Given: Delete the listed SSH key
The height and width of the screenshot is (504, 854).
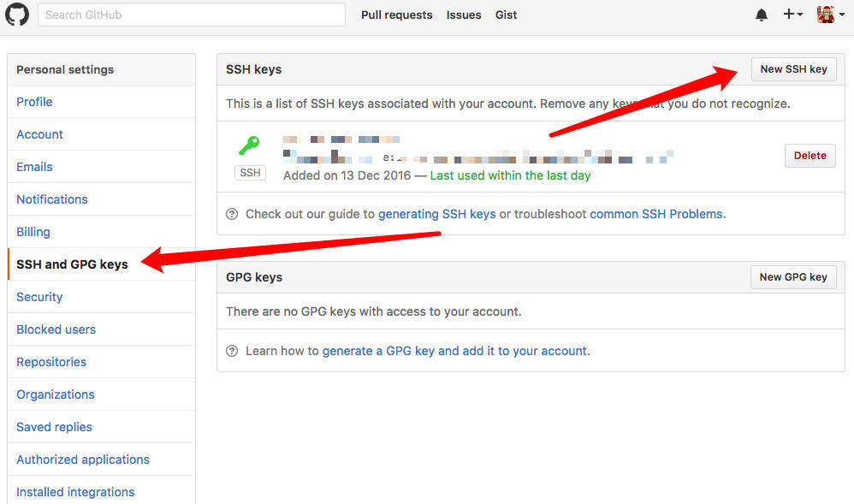Looking at the screenshot, I should click(810, 156).
